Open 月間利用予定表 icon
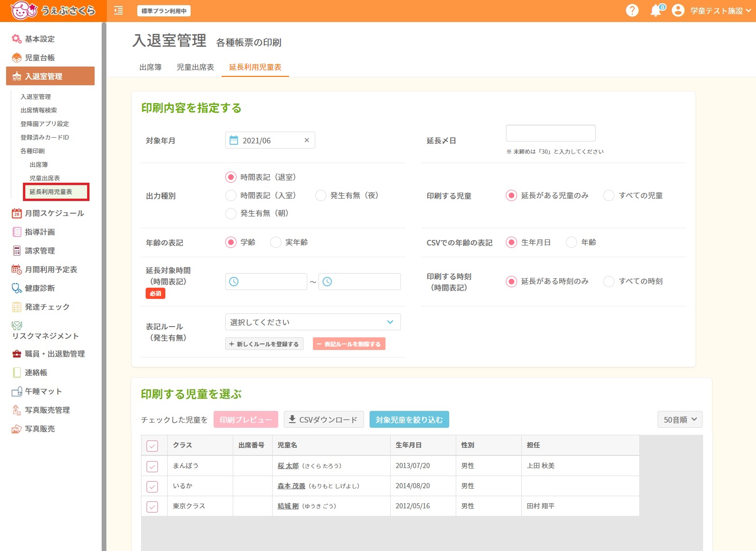 16,269
